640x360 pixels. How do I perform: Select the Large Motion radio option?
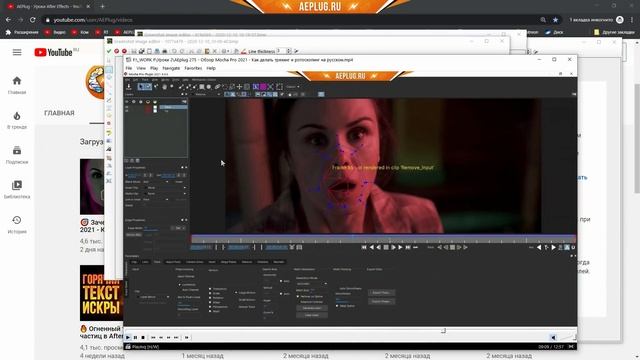click(236, 293)
